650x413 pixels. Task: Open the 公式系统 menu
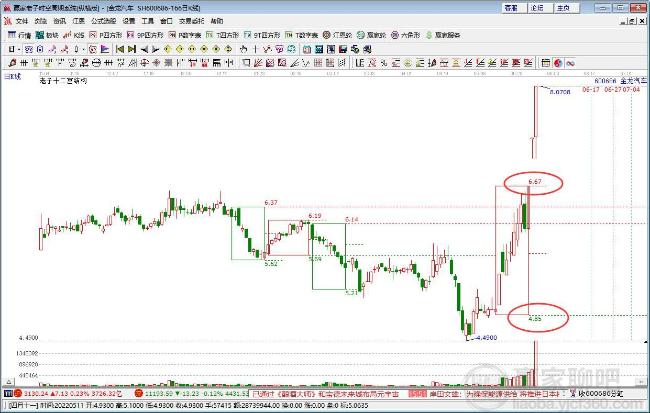104,21
